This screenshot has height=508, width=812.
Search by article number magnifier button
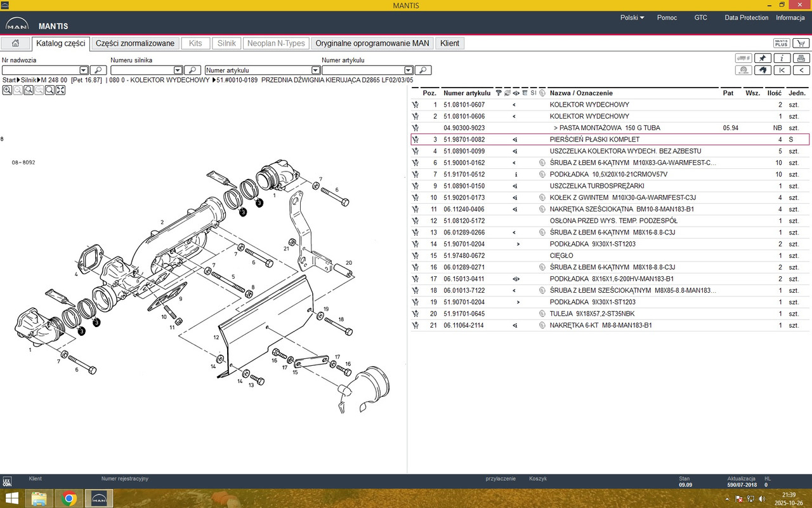(x=423, y=70)
